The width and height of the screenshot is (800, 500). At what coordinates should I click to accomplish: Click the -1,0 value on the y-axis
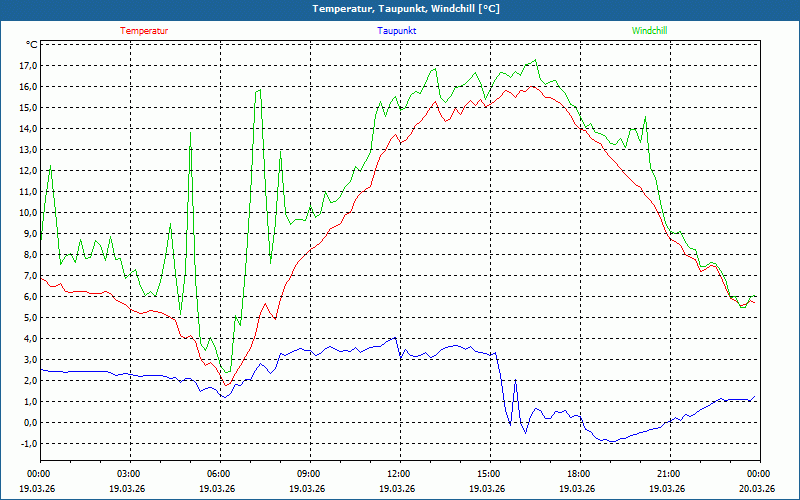27,444
